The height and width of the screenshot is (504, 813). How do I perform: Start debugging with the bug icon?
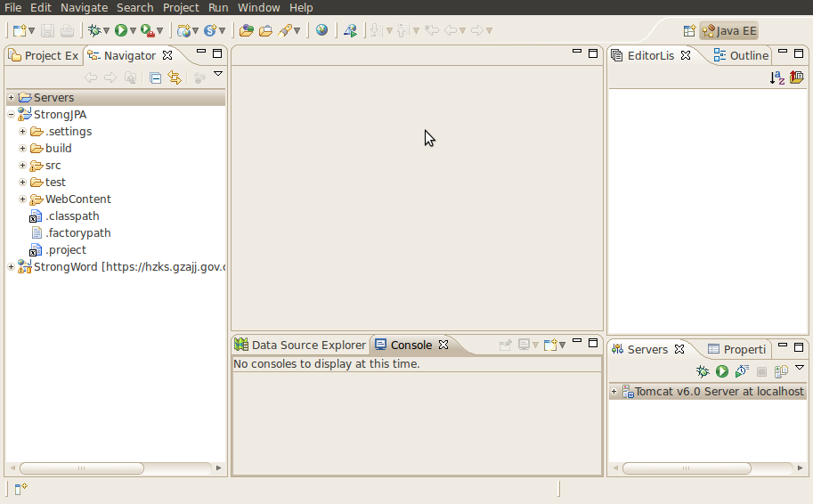(x=93, y=30)
